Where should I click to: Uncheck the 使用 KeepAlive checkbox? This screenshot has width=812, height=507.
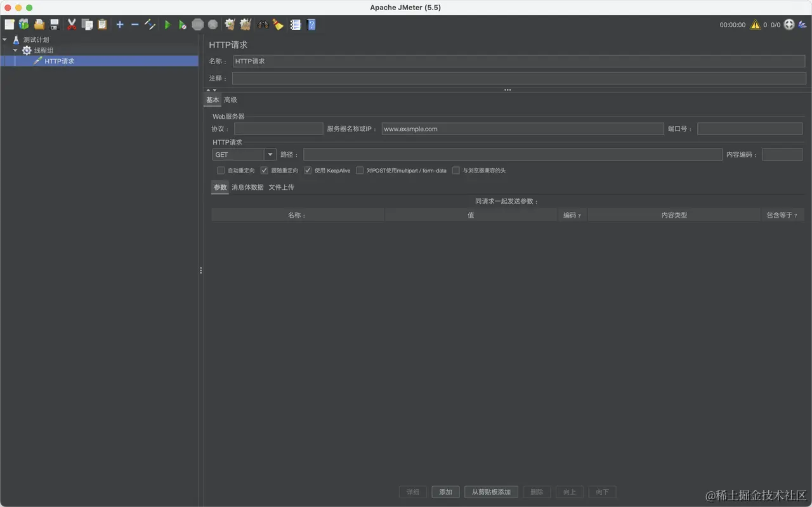308,171
